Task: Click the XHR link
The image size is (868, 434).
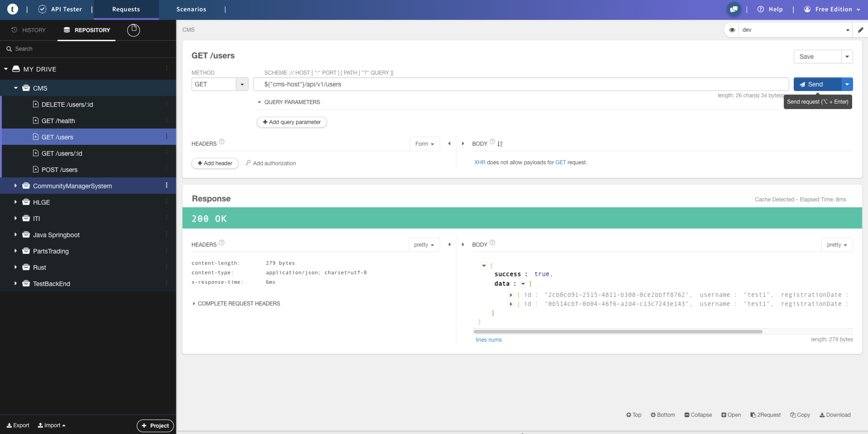Action: (x=480, y=162)
